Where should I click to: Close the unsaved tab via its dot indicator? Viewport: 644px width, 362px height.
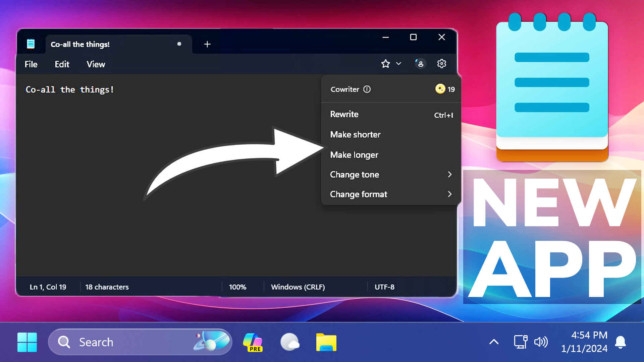[x=179, y=44]
